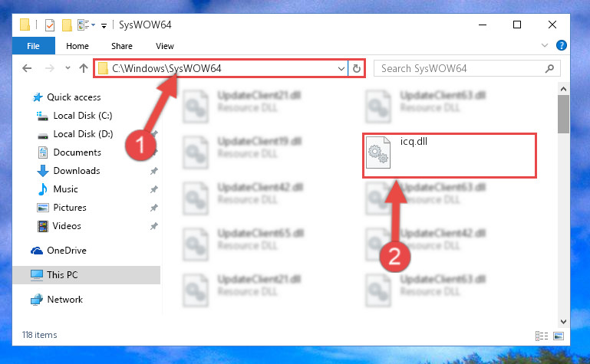590x364 pixels.
Task: Expand the ribbon with chevron
Action: pos(545,45)
